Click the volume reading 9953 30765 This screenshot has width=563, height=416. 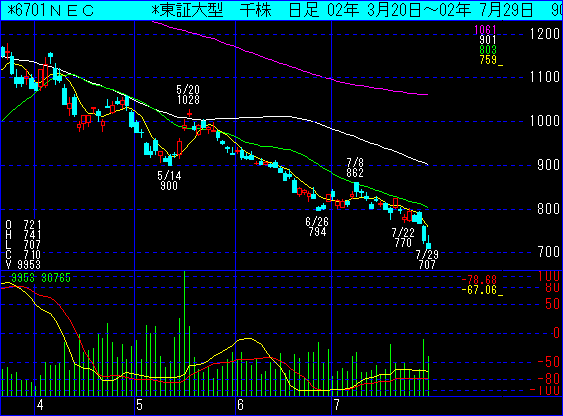[x=41, y=278]
